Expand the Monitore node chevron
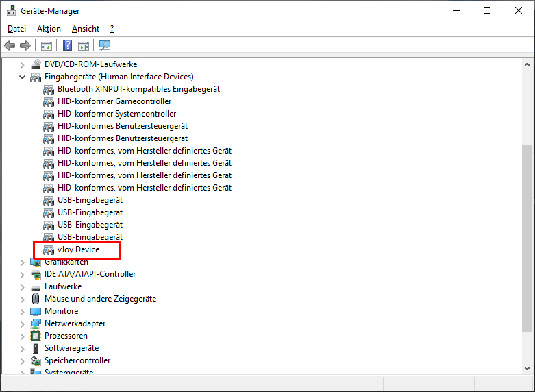Image resolution: width=535 pixels, height=392 pixels. [x=23, y=311]
